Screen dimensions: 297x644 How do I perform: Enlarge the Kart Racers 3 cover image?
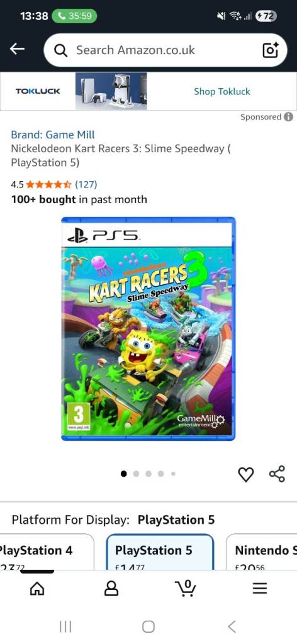148,328
